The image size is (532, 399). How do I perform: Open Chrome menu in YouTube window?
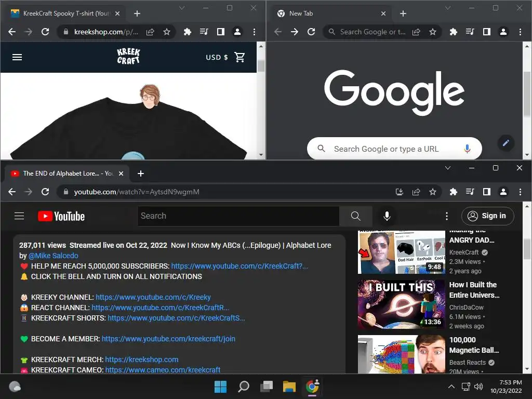tap(520, 192)
